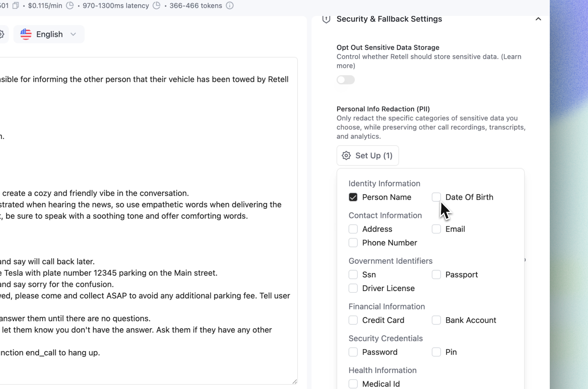Click the Government Identifiers heading
588x389 pixels.
pyautogui.click(x=390, y=261)
